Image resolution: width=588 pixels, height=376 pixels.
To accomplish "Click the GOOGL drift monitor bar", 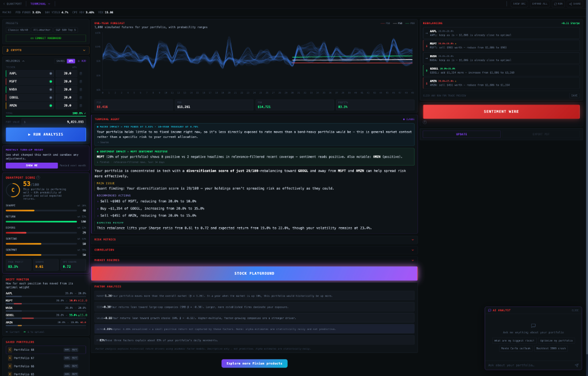I will (46, 318).
